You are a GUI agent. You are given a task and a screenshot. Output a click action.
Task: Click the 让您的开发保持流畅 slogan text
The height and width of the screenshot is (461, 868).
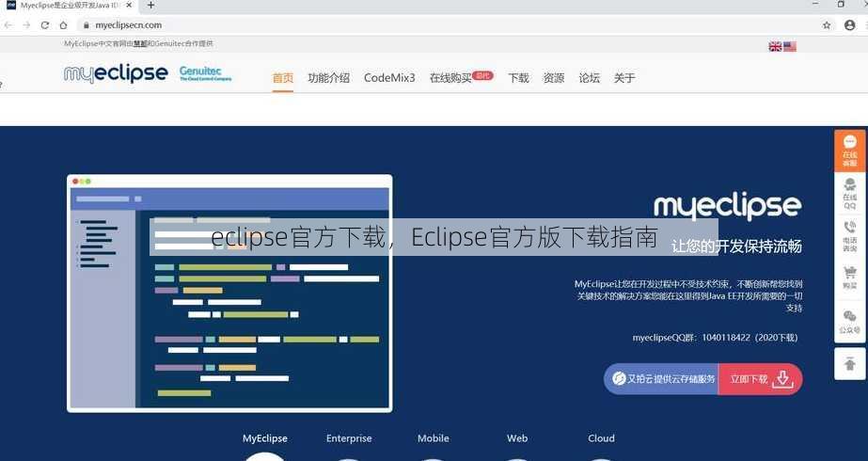736,246
